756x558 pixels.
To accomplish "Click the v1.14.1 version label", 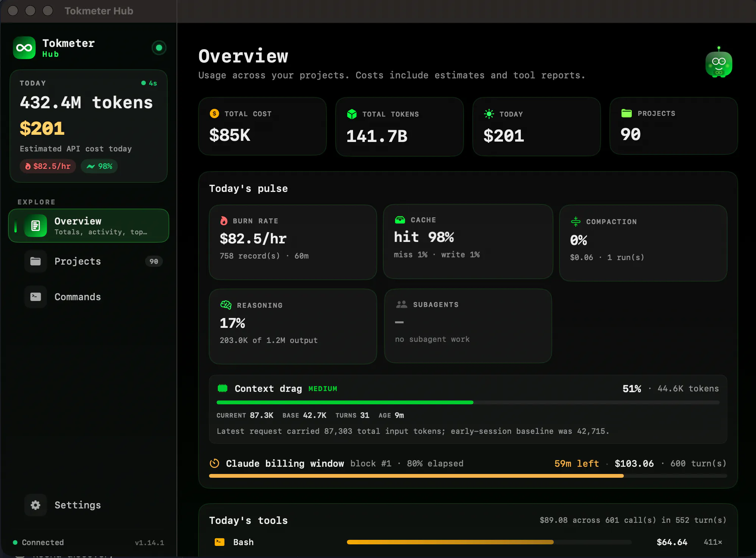I will pos(150,543).
